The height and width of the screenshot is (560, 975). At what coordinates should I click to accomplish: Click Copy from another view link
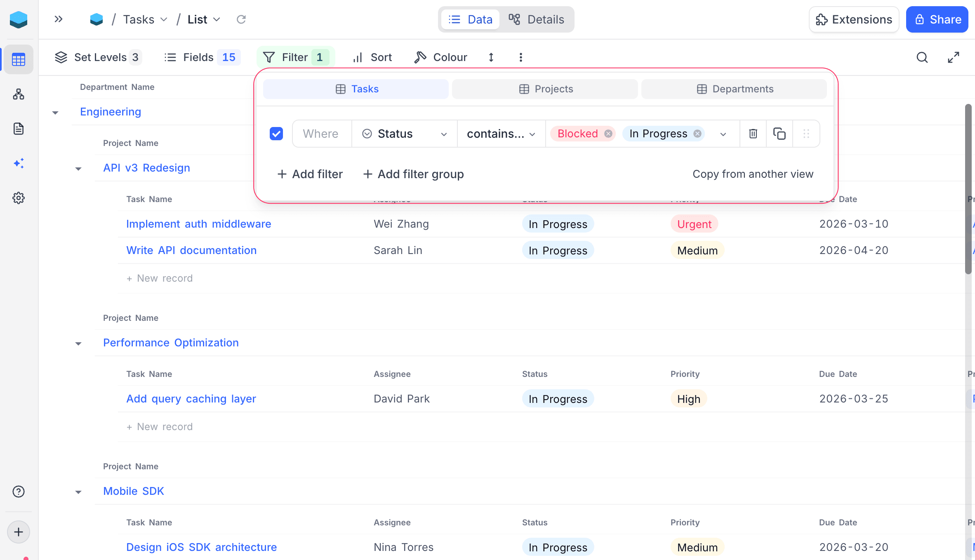pyautogui.click(x=753, y=174)
